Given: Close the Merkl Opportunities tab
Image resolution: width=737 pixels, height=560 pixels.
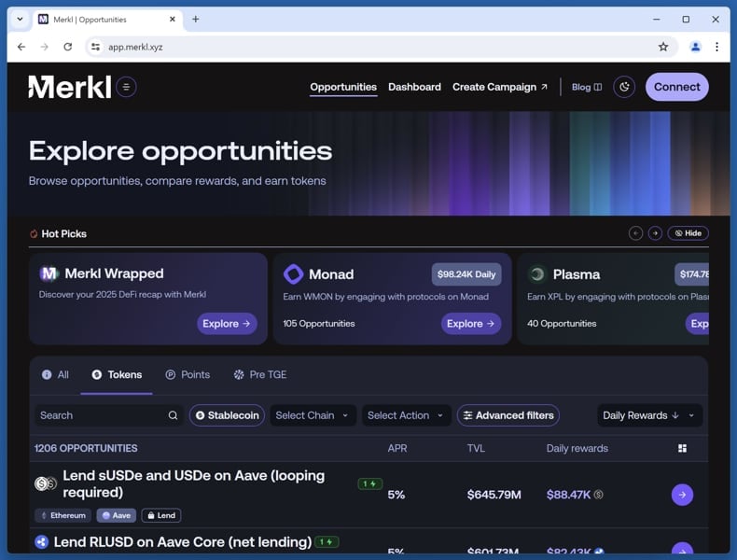Looking at the screenshot, I should [x=172, y=20].
